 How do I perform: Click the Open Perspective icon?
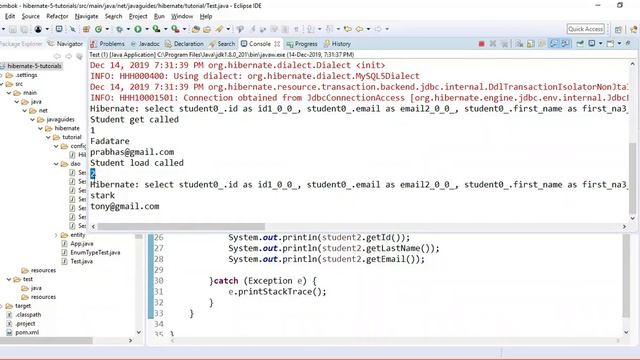point(618,29)
